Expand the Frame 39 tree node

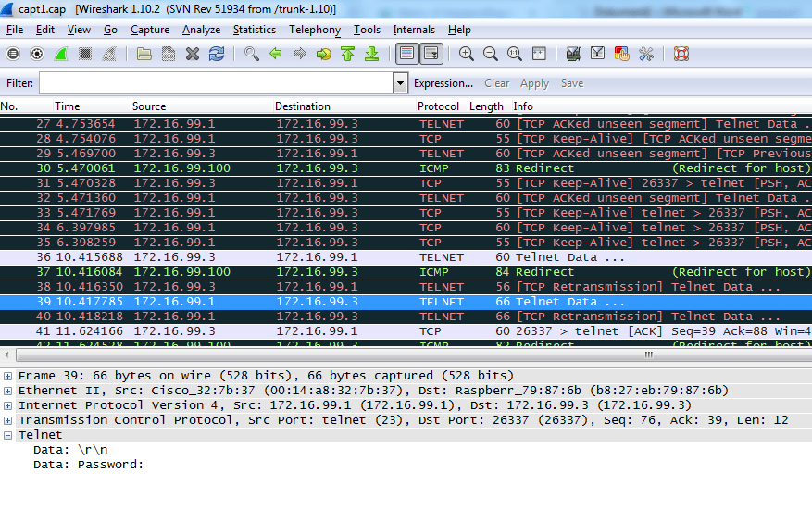pos(7,376)
